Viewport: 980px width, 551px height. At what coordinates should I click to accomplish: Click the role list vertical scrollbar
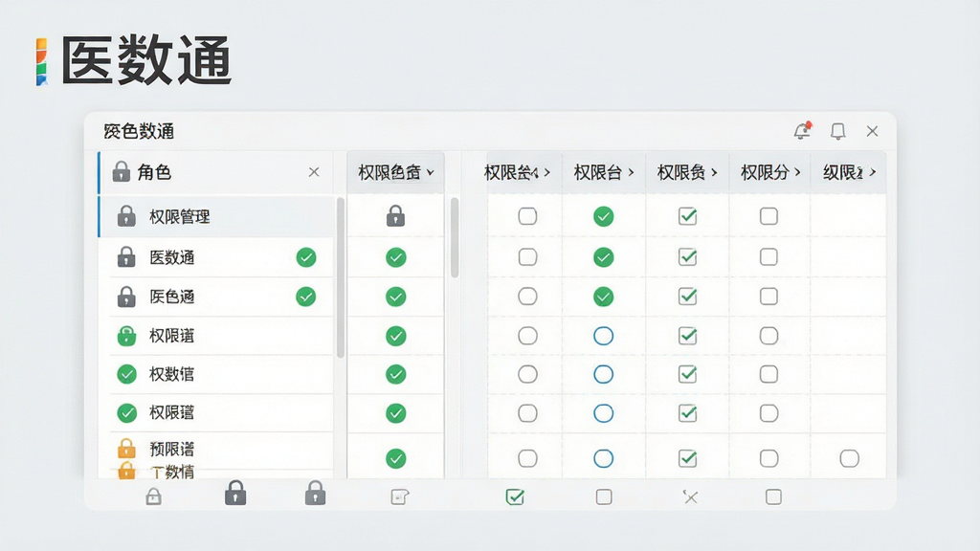pyautogui.click(x=341, y=277)
